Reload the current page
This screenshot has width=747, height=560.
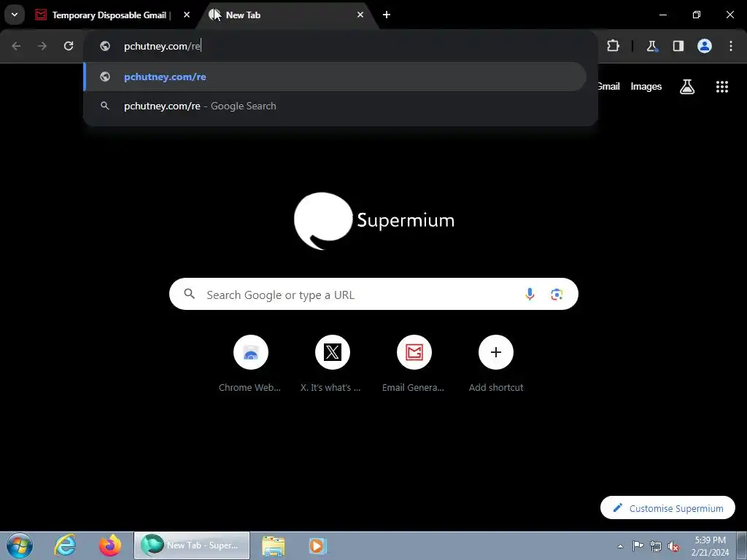point(69,46)
